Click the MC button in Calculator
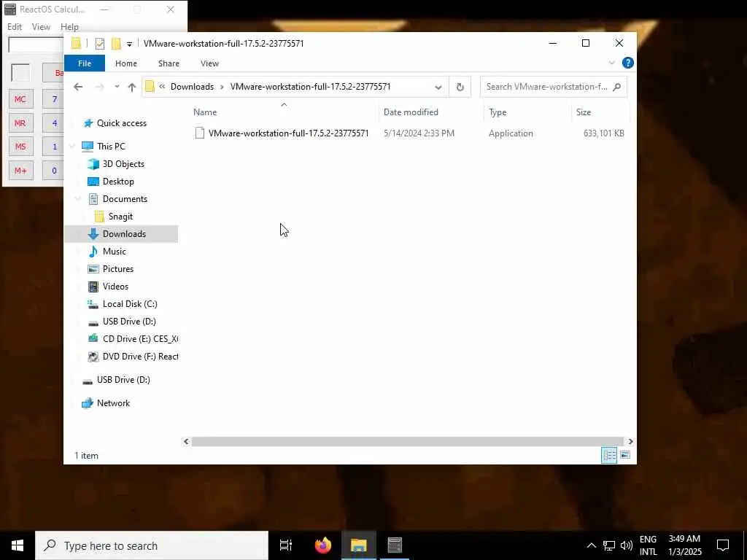This screenshot has width=747, height=560. [x=20, y=99]
